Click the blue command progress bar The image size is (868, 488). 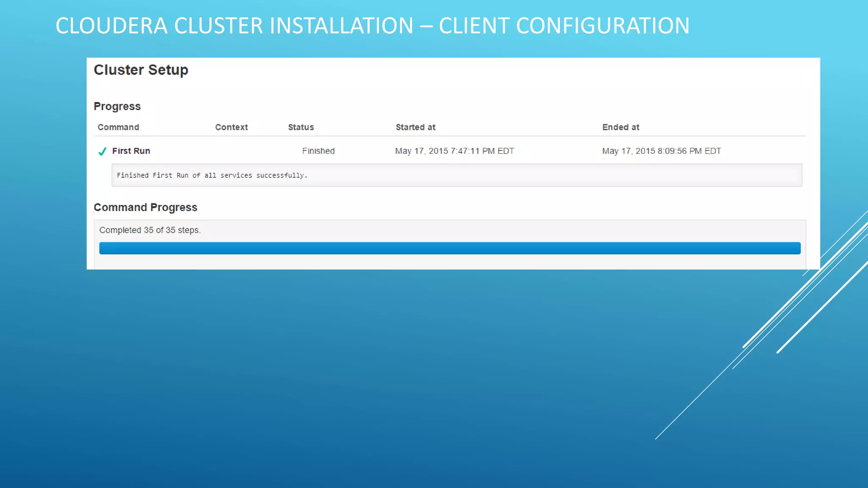pos(450,248)
